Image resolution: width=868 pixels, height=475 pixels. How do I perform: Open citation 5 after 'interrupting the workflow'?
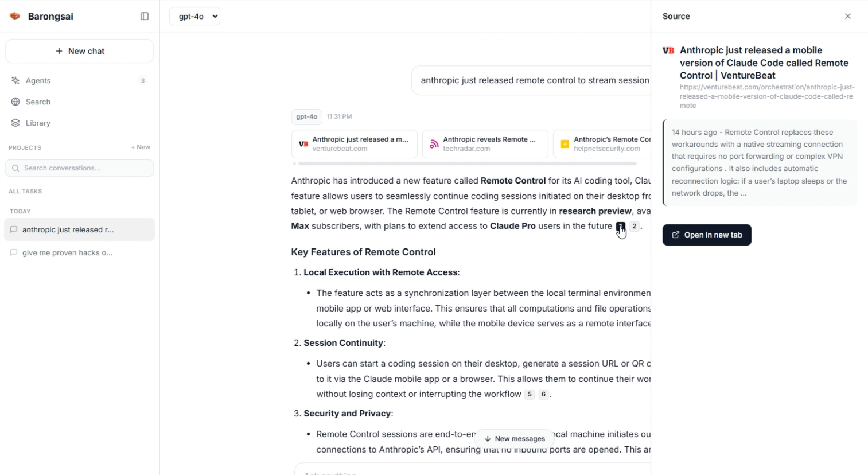coord(530,394)
